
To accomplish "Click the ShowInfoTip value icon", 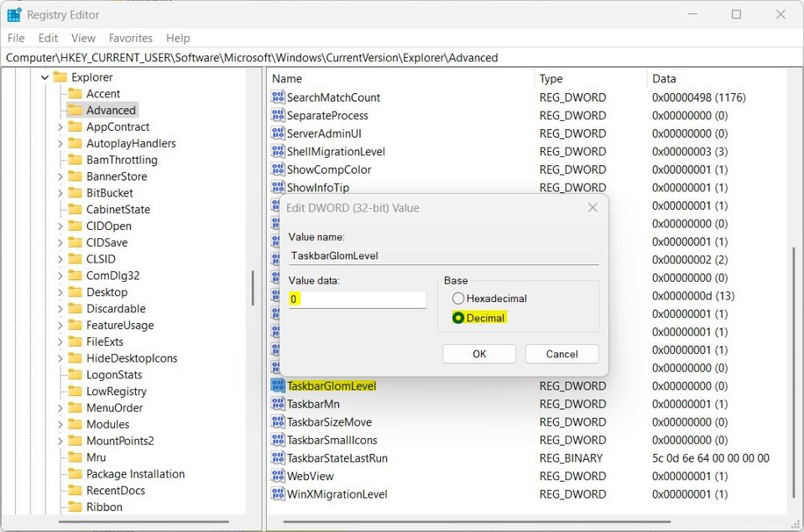I will 278,187.
